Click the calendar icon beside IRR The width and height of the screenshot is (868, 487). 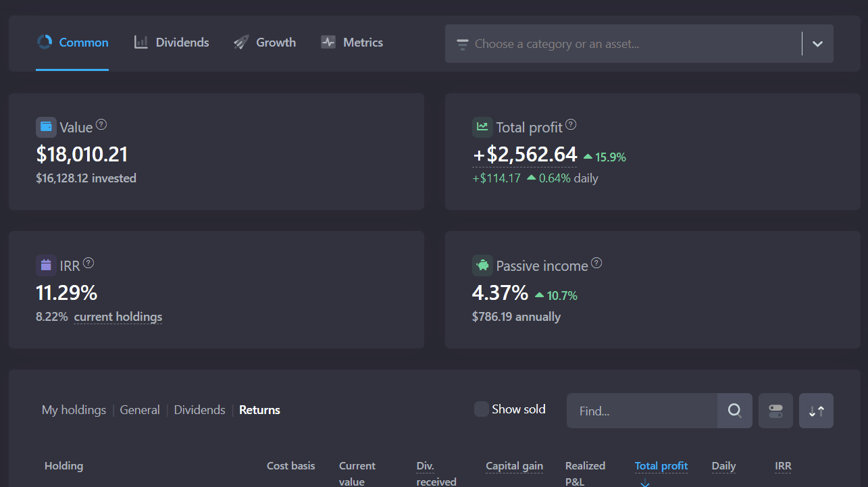46,265
